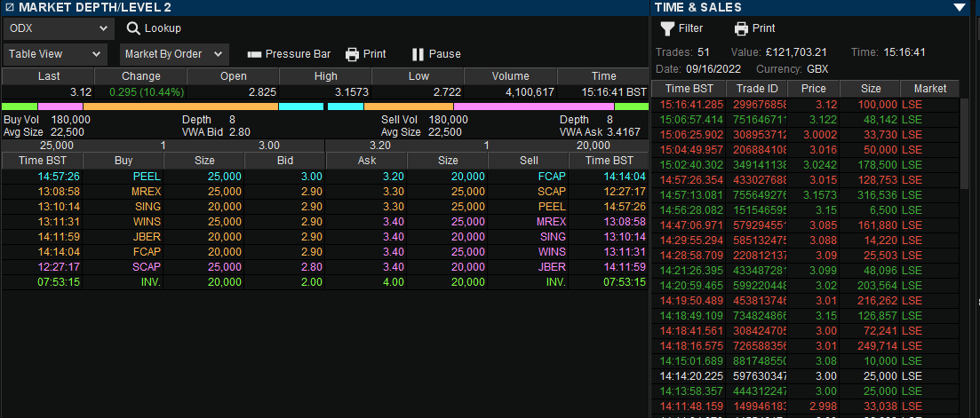Click the 0.295 (10.44%) change value

coord(147,92)
